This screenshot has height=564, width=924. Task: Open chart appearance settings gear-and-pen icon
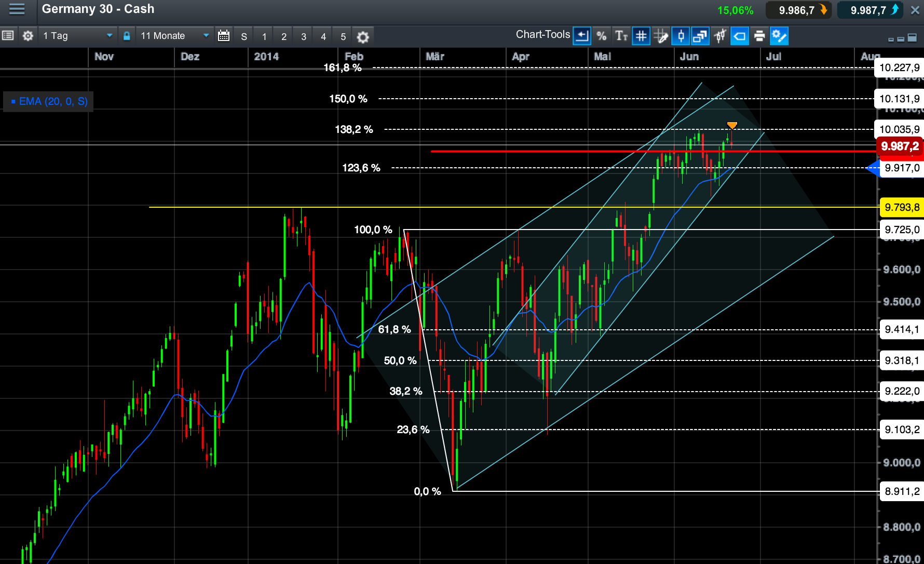(779, 36)
